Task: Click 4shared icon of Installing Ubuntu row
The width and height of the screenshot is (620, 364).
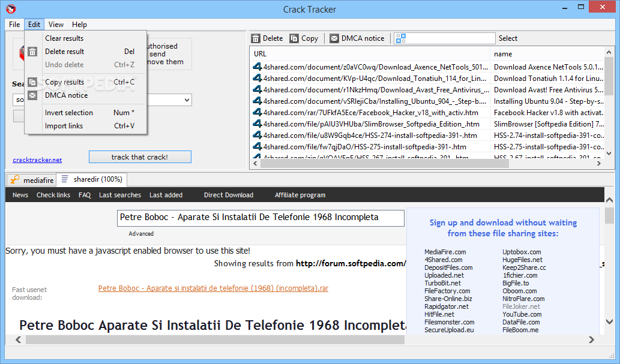Action: (257, 101)
